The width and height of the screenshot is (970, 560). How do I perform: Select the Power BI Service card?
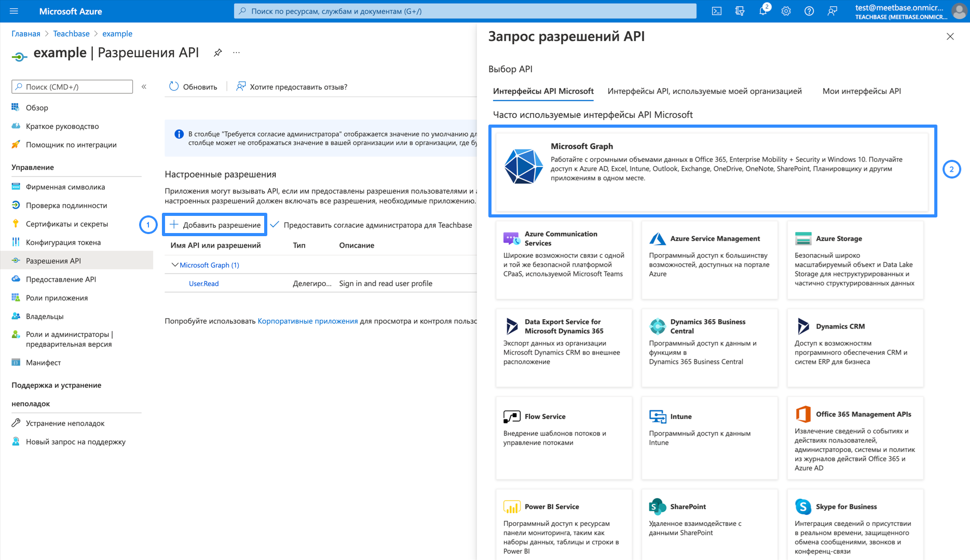564,525
